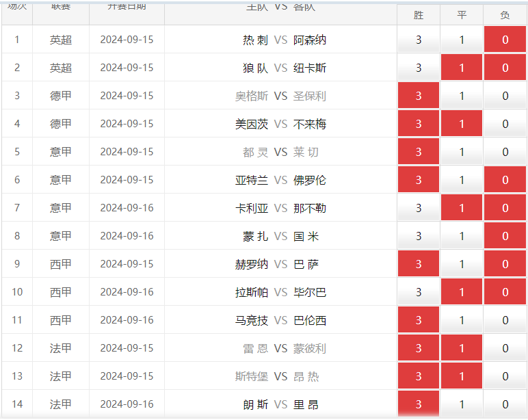Select win (3) for 拉斯帕 VS 毕尔巴
This screenshot has height=420, width=528.
pyautogui.click(x=419, y=292)
